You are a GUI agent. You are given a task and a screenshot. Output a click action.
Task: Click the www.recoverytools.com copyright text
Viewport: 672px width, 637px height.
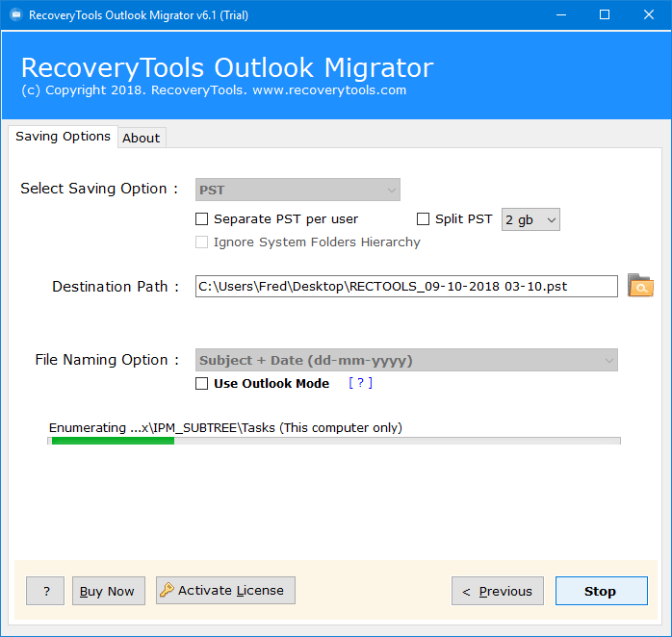(x=214, y=90)
